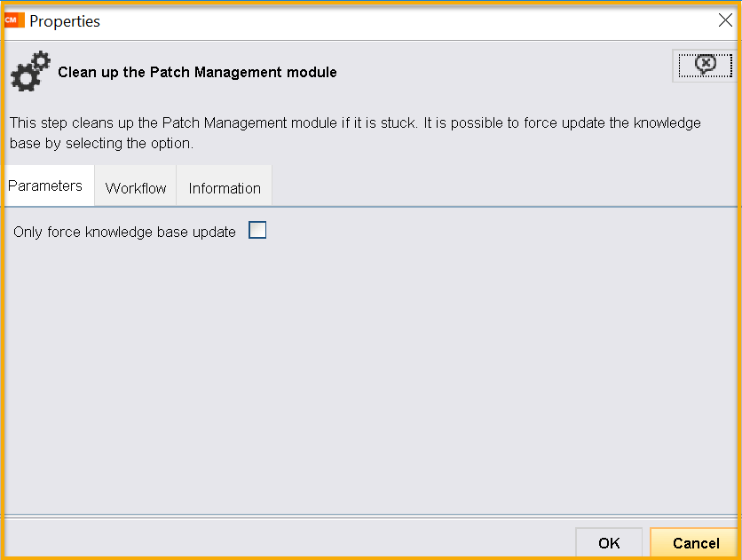Confirm the step with the OK button

coord(609,543)
